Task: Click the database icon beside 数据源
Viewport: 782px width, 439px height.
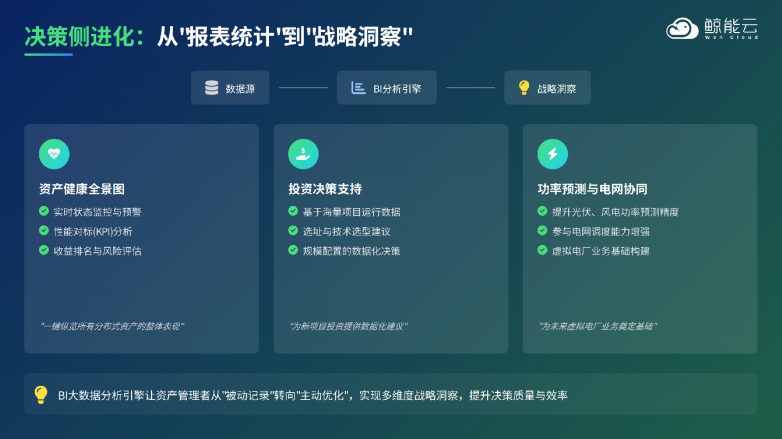Action: (211, 88)
